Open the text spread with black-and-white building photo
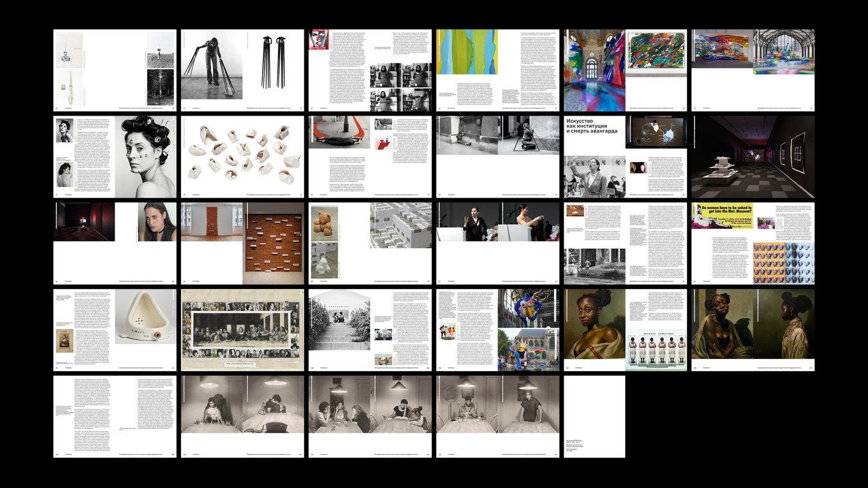The image size is (868, 488). 626,243
